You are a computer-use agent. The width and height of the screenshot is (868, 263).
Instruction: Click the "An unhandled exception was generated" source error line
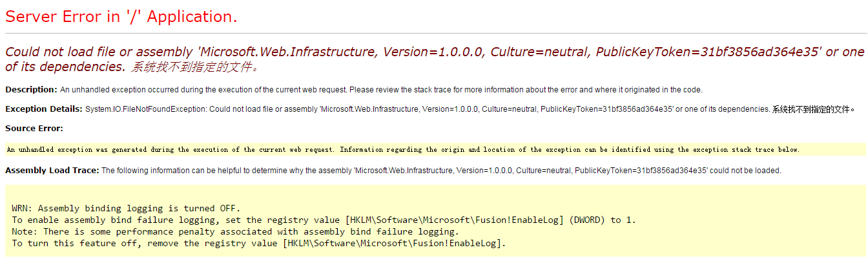click(403, 150)
